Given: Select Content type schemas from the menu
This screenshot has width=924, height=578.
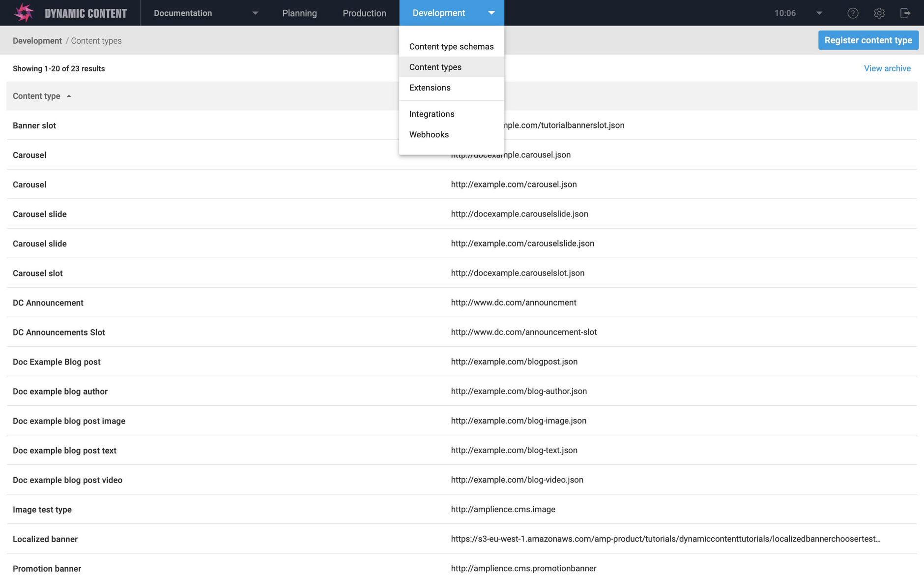Looking at the screenshot, I should pos(451,46).
